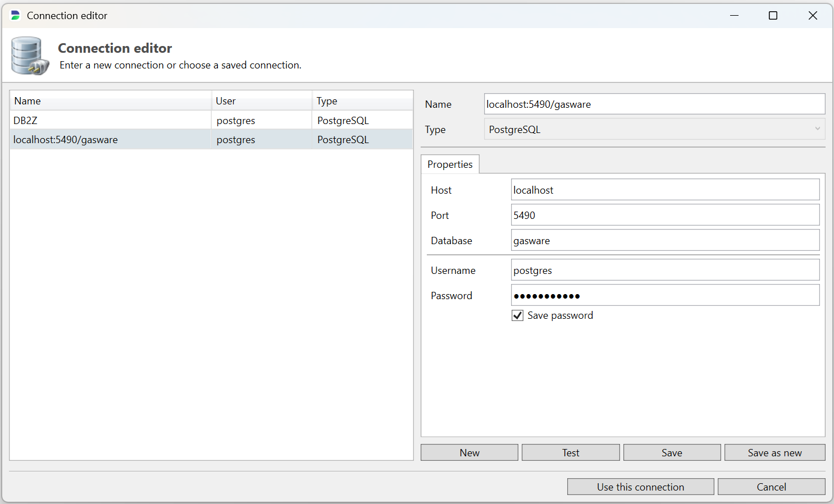Click the Port field showing 5490
Image resolution: width=834 pixels, height=504 pixels.
[x=665, y=215]
